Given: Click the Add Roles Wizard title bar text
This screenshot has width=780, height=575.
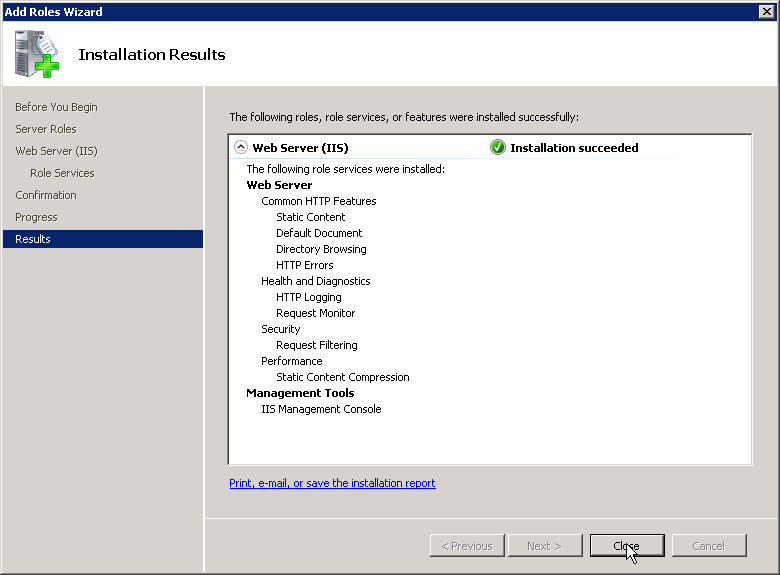Looking at the screenshot, I should (53, 11).
